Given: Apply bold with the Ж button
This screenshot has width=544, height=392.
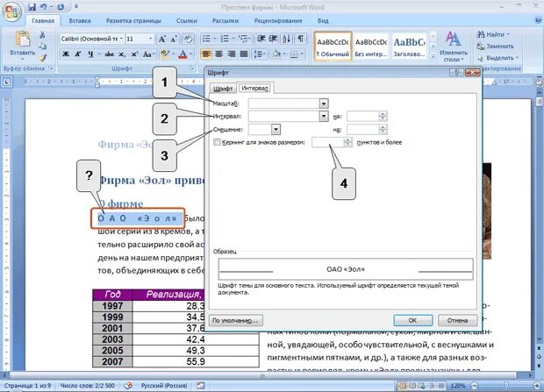Looking at the screenshot, I should [x=66, y=54].
